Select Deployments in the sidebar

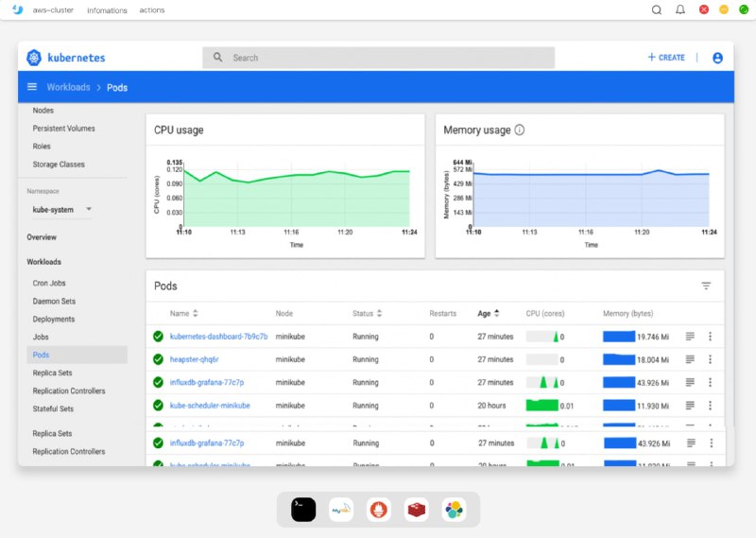click(54, 319)
